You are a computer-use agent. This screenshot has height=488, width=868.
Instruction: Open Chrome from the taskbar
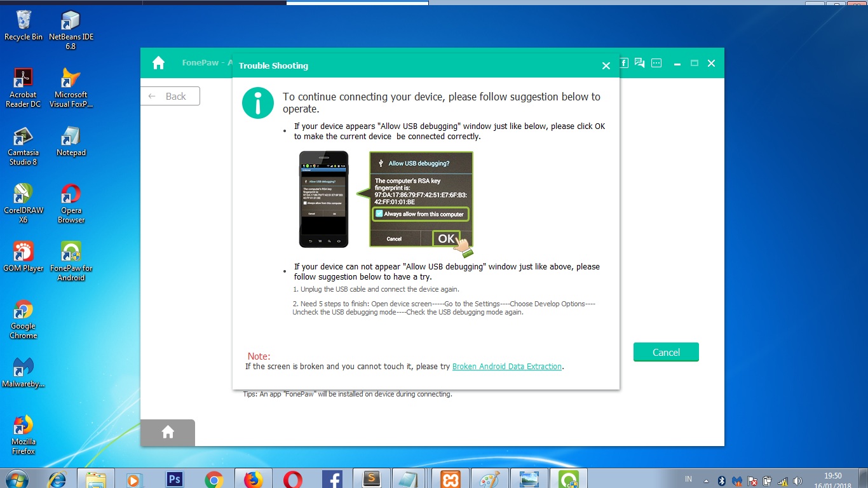(x=214, y=479)
